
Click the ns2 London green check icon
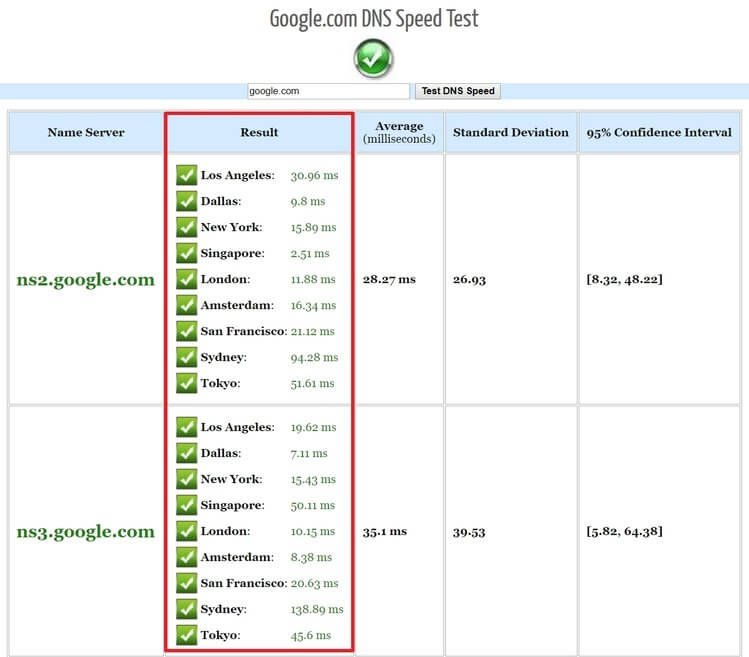pos(186,279)
